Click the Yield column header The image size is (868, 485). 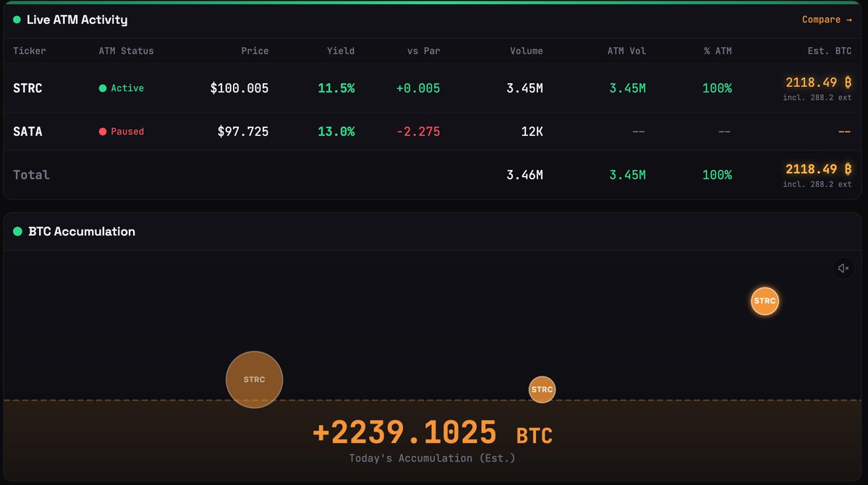click(341, 51)
